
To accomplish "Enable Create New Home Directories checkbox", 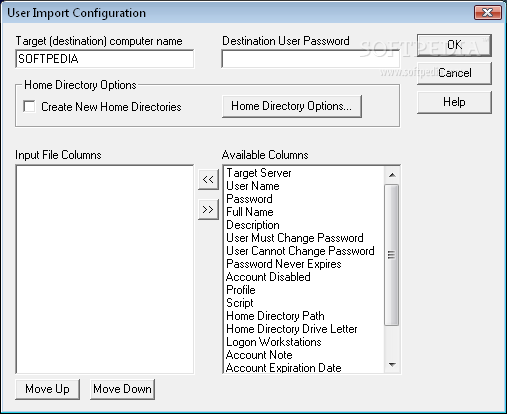I will pos(29,107).
